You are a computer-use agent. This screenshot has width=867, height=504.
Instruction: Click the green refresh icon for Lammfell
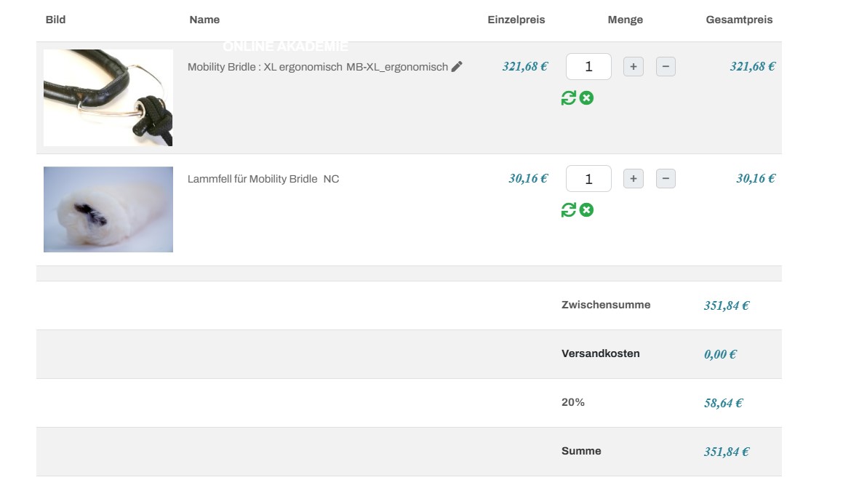coord(569,210)
